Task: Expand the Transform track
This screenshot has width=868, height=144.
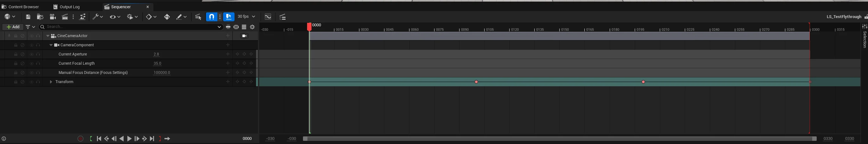Action: pyautogui.click(x=51, y=82)
